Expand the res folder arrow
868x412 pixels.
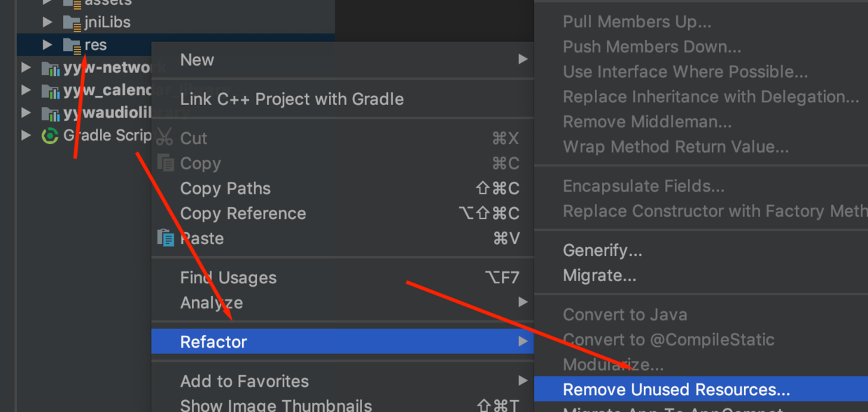(x=48, y=45)
